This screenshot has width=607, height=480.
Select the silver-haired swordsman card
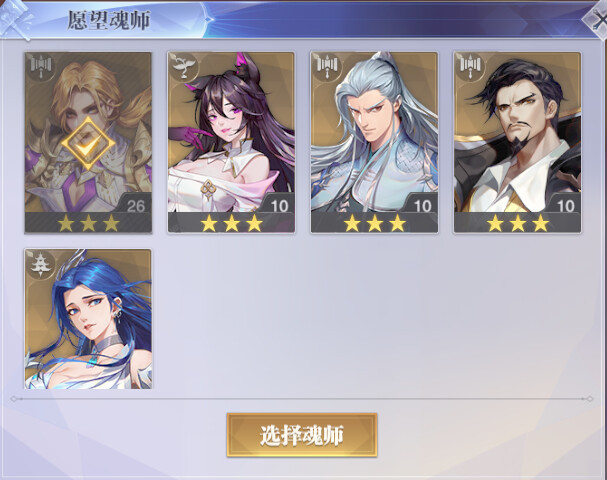tap(374, 142)
